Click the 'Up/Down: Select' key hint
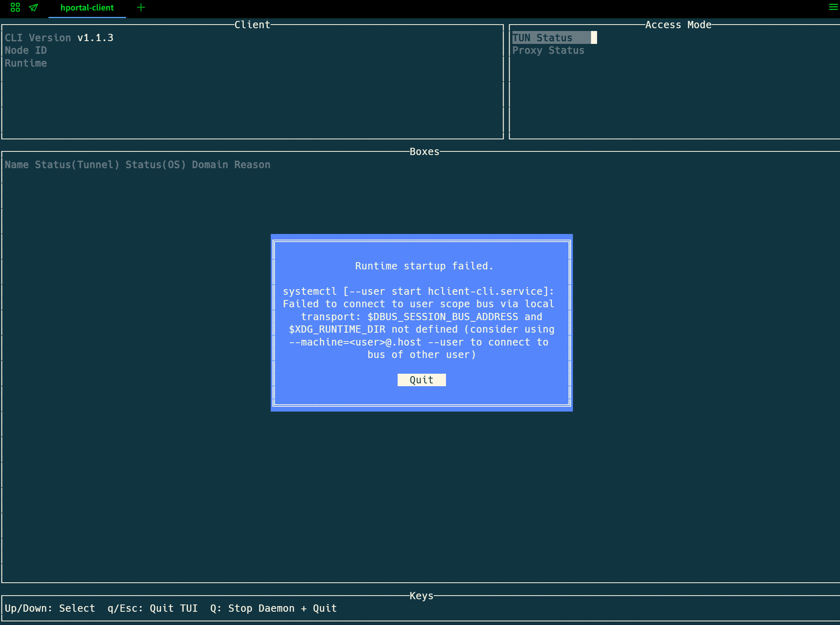This screenshot has width=840, height=625. point(50,608)
